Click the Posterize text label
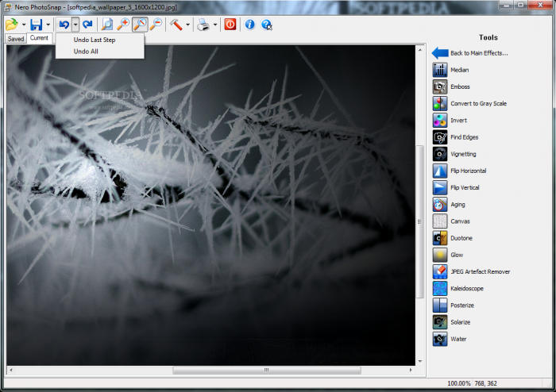The image size is (556, 392). coord(462,306)
